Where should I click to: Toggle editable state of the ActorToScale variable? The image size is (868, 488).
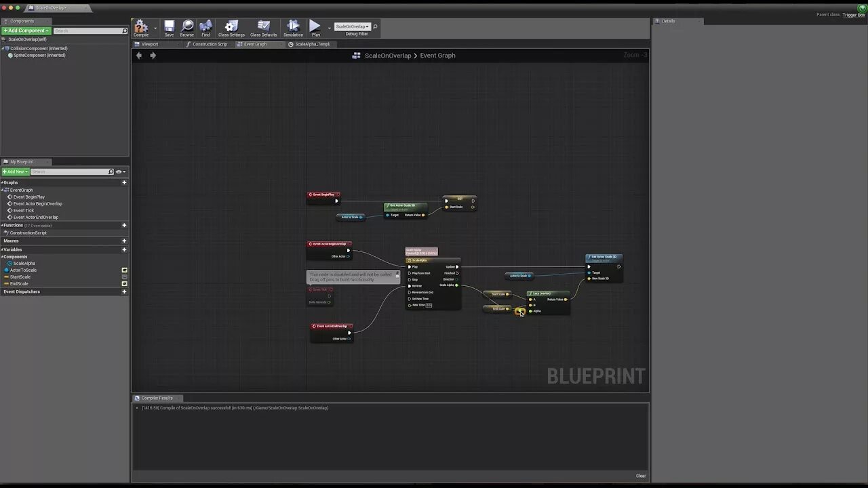pyautogui.click(x=124, y=270)
